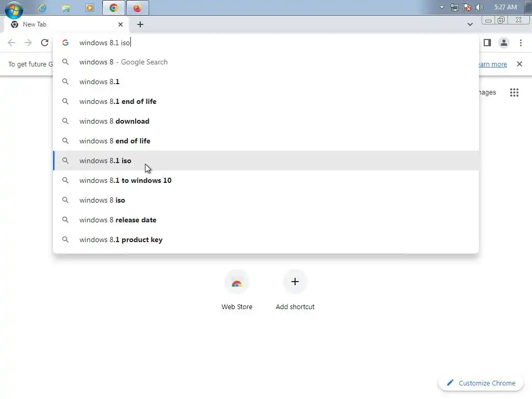Screen dimensions: 532x399
Task: Switch to Firefox taskbar button
Action: (x=137, y=8)
